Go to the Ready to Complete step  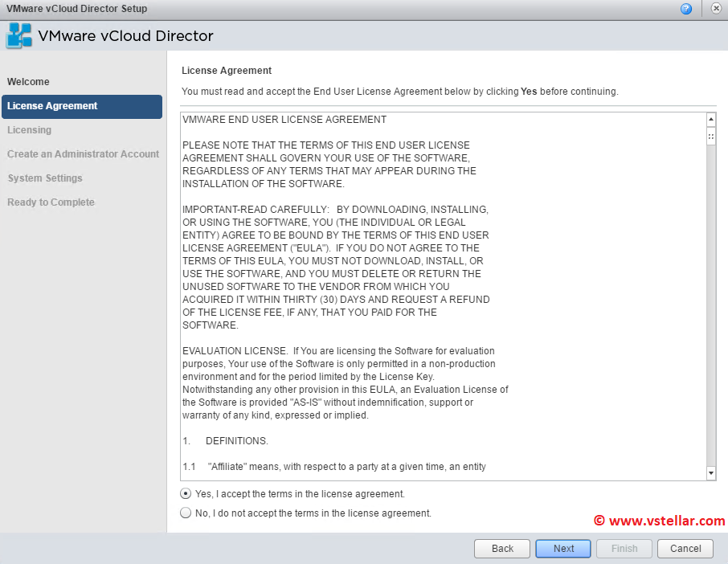point(51,202)
